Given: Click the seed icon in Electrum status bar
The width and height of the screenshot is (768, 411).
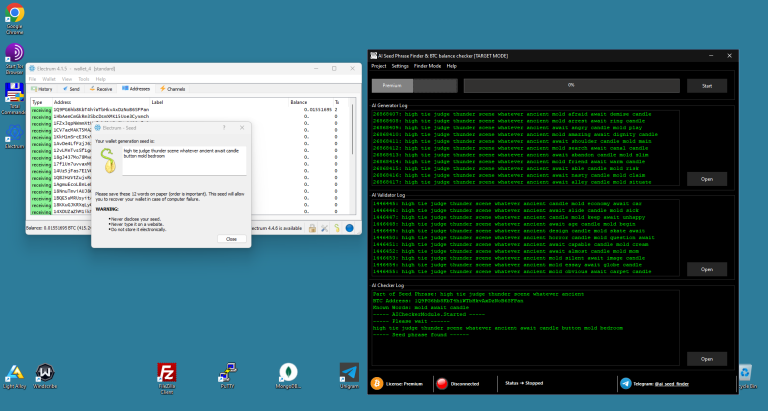Looking at the screenshot, I should point(337,228).
